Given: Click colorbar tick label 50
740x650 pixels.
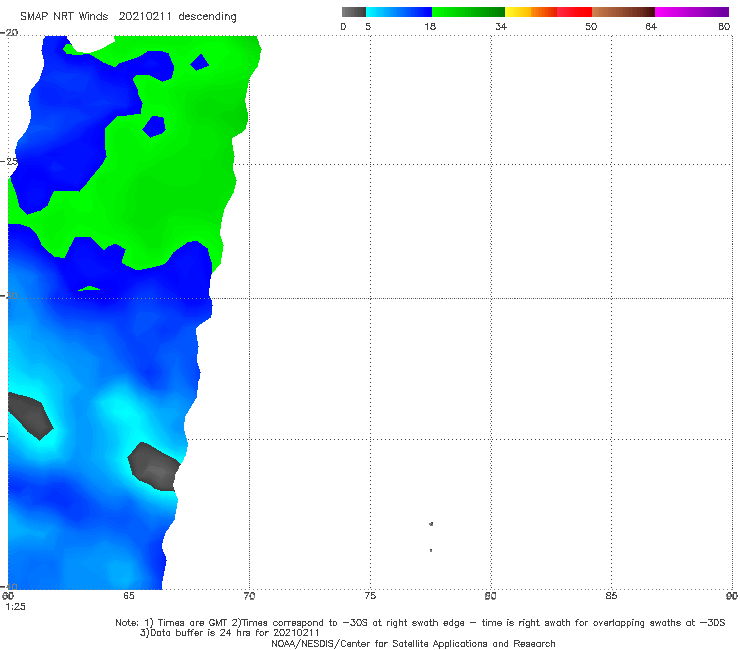Looking at the screenshot, I should [x=591, y=26].
